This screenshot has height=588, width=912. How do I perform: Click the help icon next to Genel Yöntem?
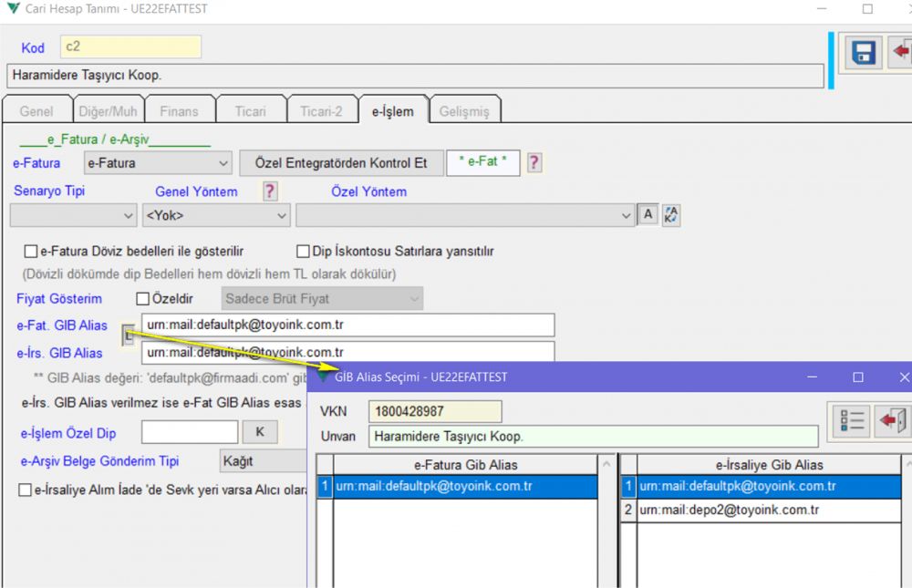[270, 191]
